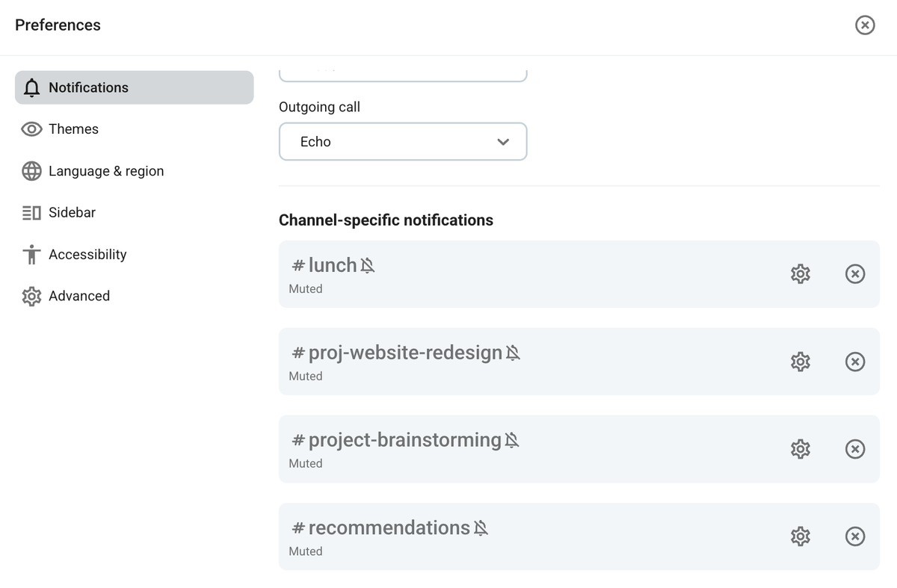Image resolution: width=897 pixels, height=588 pixels.
Task: Open the Outgoing call sound dropdown
Action: (x=403, y=141)
